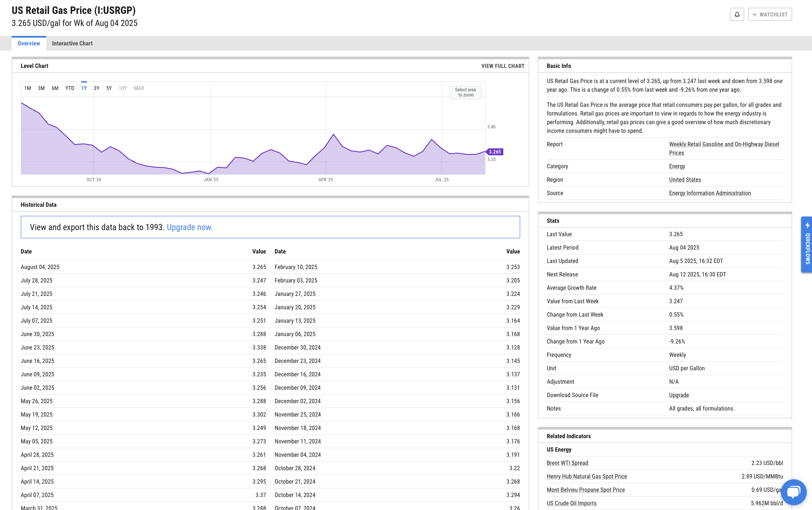Click the 3.265 current value chart marker
Image resolution: width=812 pixels, height=510 pixels.
[x=495, y=152]
